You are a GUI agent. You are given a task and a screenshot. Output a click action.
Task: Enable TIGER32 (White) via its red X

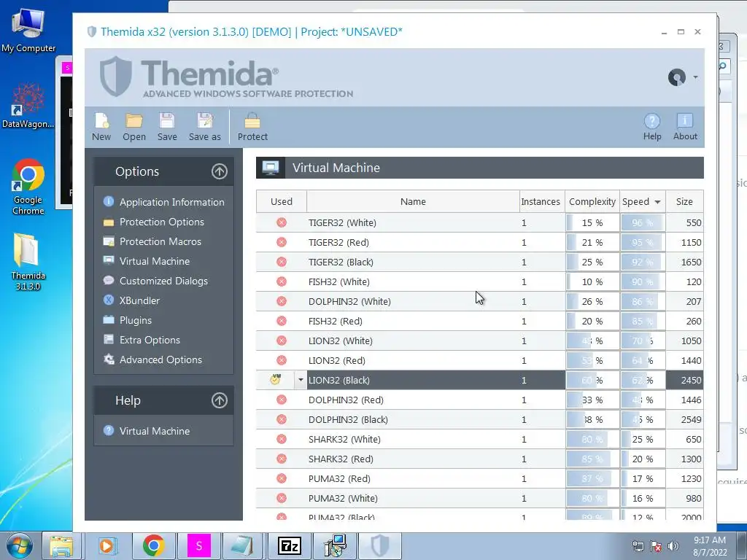[282, 222]
